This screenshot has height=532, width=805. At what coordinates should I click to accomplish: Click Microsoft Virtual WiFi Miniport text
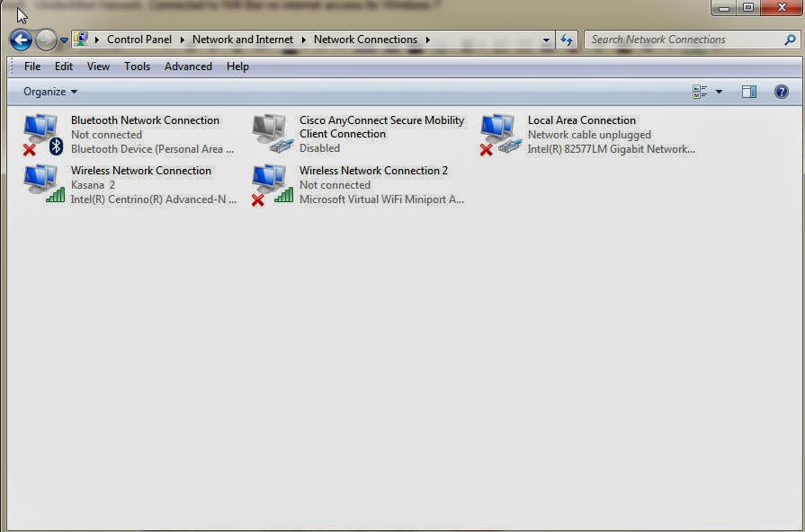pos(381,199)
